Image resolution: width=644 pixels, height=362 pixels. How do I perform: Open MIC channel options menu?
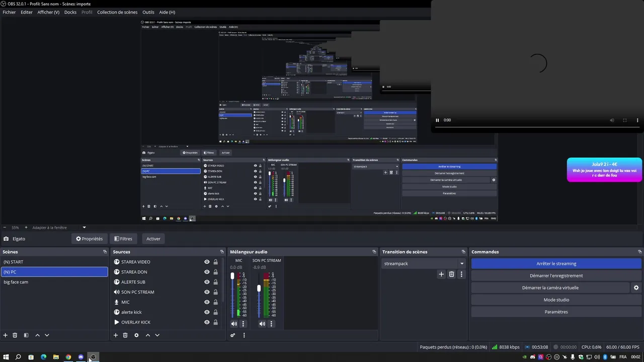[x=243, y=324]
